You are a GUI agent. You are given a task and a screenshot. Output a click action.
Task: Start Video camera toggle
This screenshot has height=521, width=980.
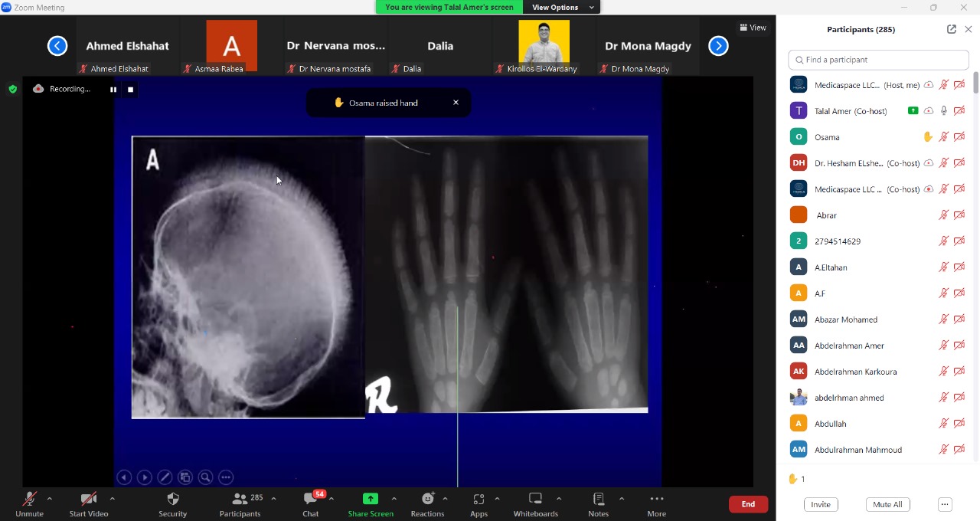tap(89, 500)
